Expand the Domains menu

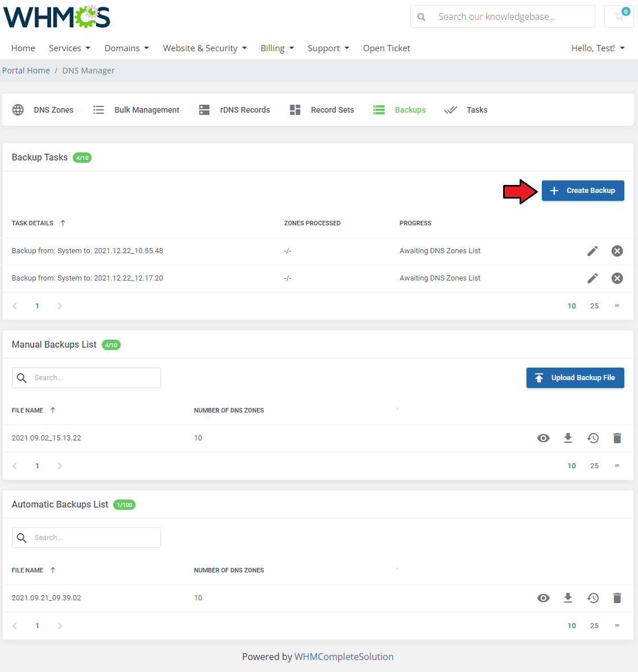pos(126,48)
